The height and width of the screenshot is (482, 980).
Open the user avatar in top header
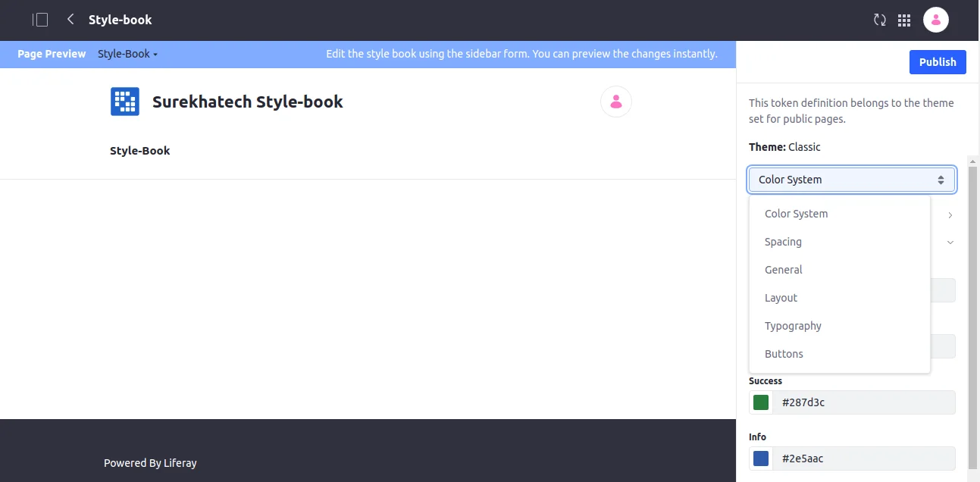936,20
